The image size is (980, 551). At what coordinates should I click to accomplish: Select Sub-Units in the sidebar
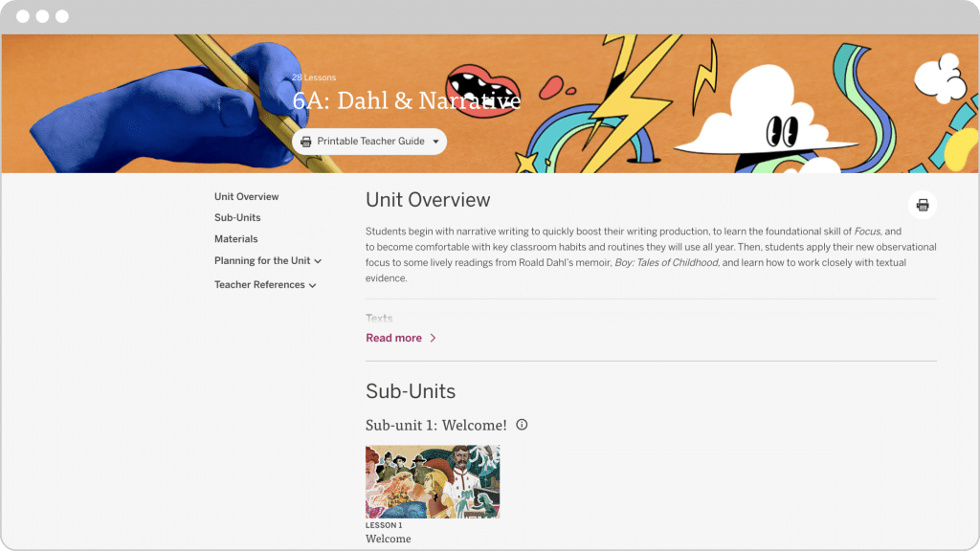tap(237, 217)
